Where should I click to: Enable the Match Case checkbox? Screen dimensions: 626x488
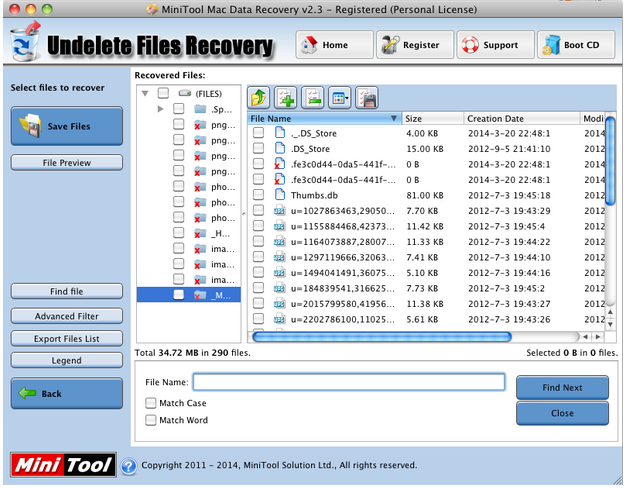(x=151, y=403)
